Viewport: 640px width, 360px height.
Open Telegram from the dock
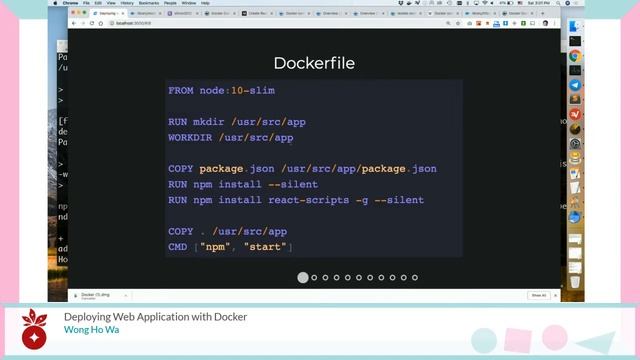(x=575, y=85)
